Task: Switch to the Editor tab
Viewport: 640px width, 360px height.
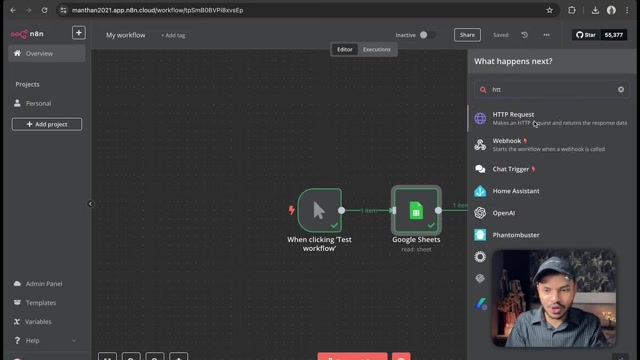Action: coord(344,49)
